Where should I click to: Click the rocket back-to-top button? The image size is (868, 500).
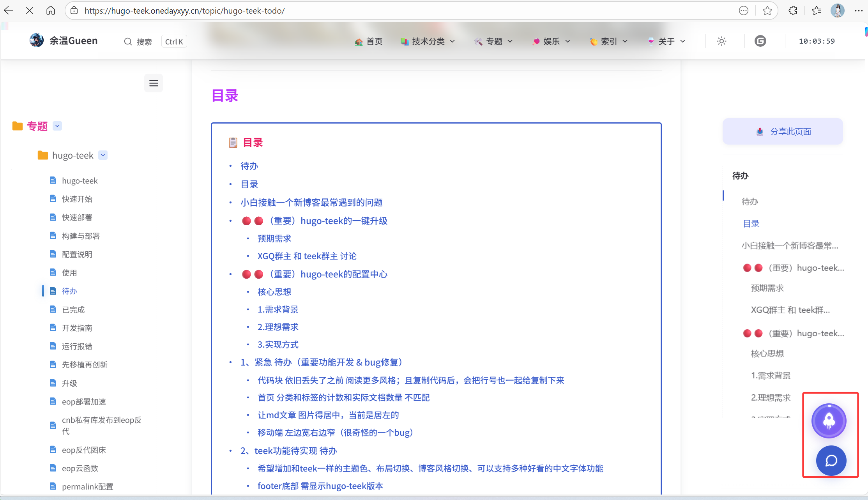[829, 420]
